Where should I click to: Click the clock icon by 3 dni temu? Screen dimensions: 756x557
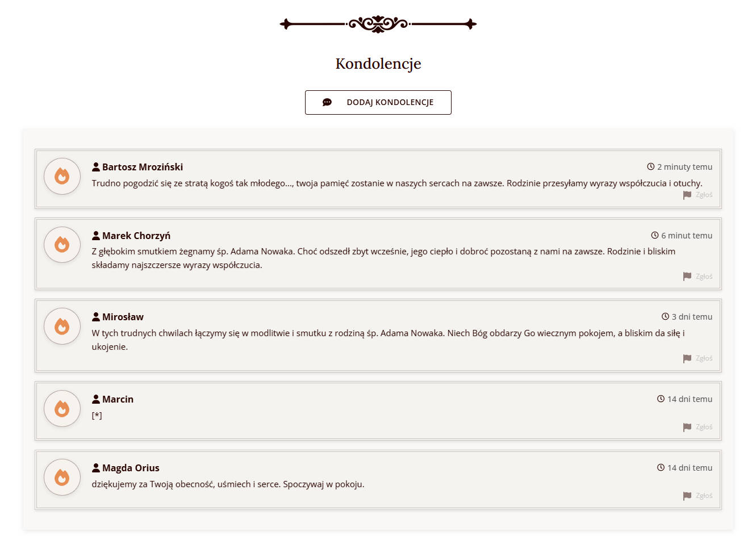[665, 317]
